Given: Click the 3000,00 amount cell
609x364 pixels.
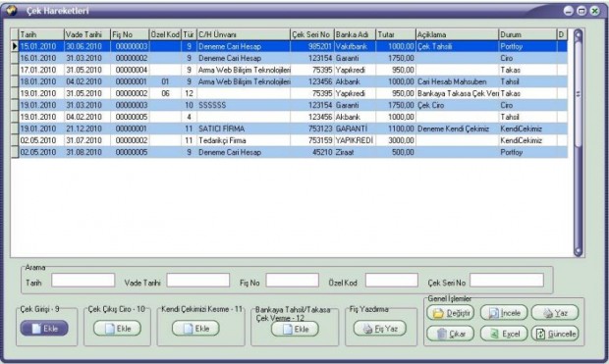Looking at the screenshot, I should (396, 140).
